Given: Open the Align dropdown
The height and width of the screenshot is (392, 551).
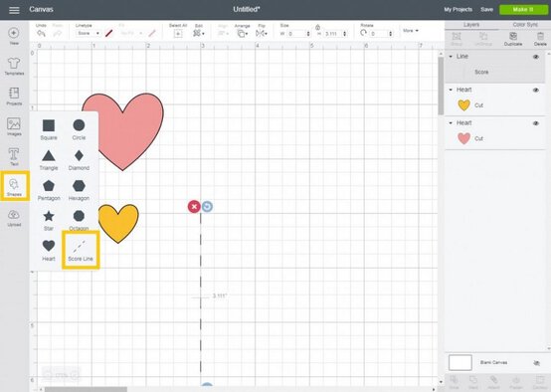Looking at the screenshot, I should click(223, 33).
